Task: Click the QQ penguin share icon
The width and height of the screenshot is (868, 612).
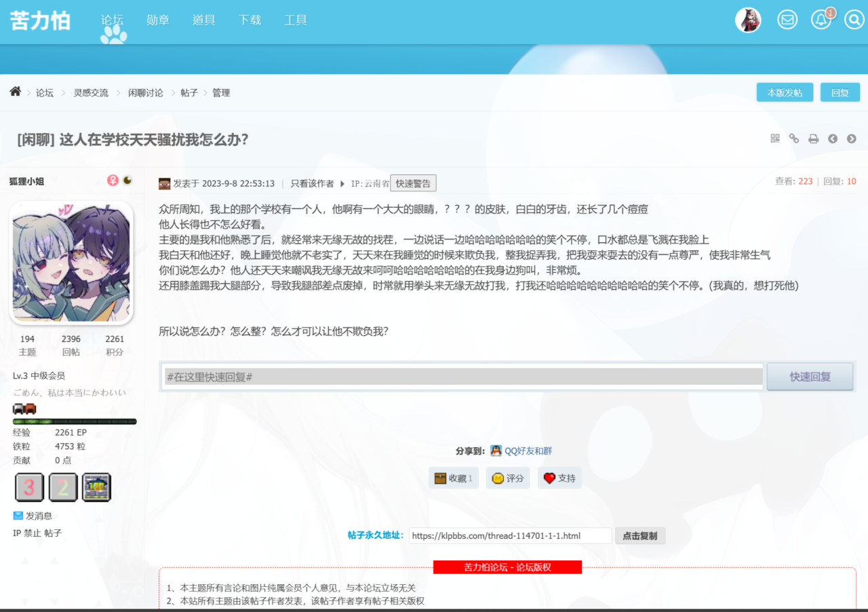Action: (x=496, y=451)
